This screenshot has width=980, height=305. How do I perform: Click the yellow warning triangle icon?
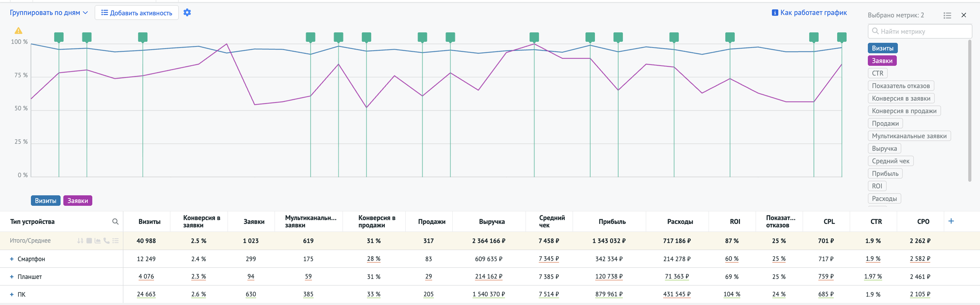click(x=18, y=31)
